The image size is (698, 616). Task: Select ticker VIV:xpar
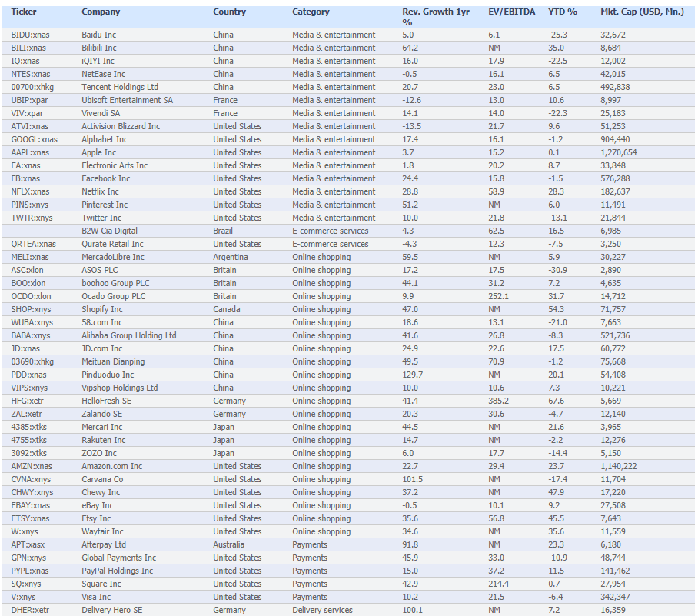27,113
